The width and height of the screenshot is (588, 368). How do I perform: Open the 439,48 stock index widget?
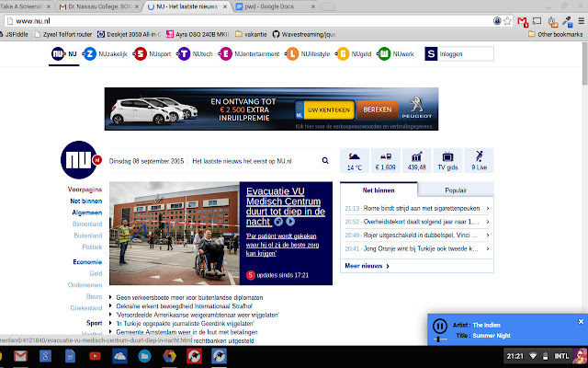tap(416, 160)
